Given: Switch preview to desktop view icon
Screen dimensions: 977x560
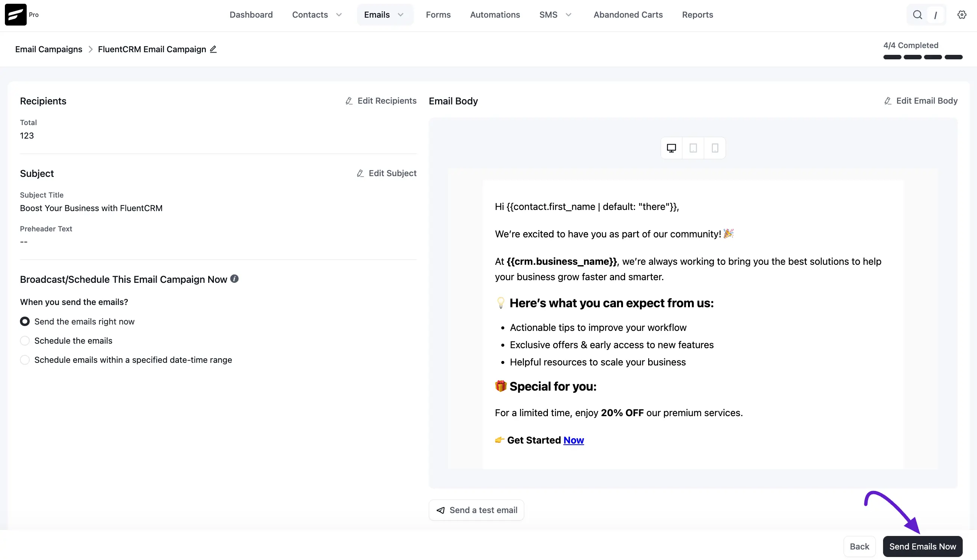Looking at the screenshot, I should click(671, 148).
